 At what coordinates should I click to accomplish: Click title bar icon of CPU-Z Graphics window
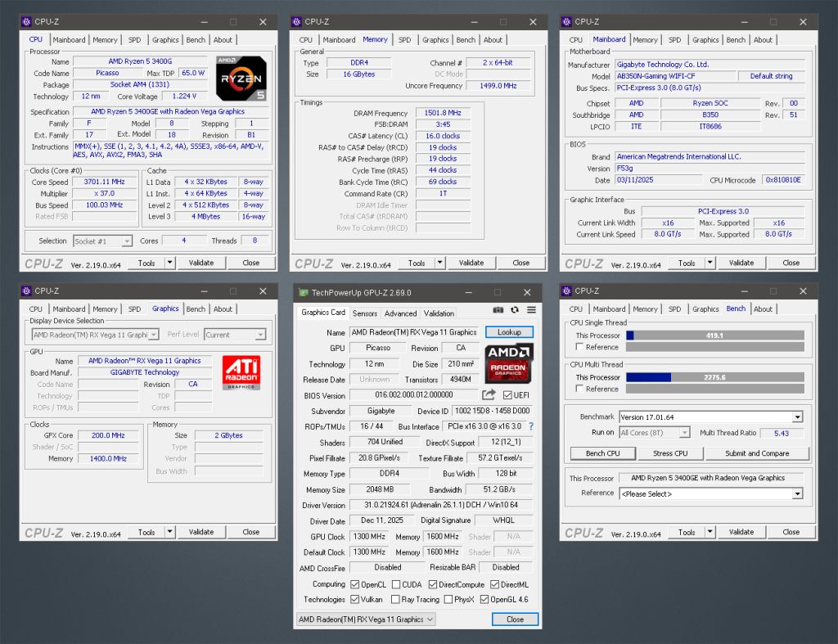click(26, 291)
